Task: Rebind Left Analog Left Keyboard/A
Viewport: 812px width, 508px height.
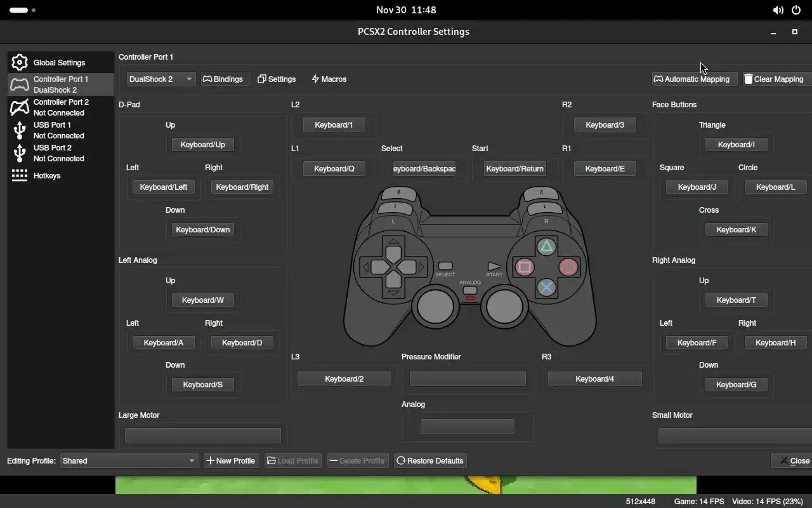Action: click(x=164, y=343)
